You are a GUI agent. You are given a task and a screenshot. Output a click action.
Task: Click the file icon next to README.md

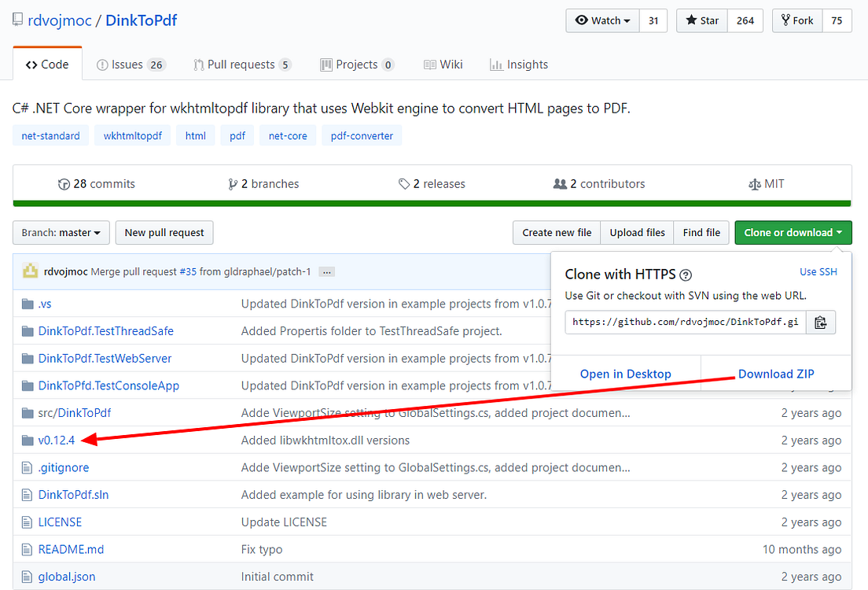coord(28,549)
